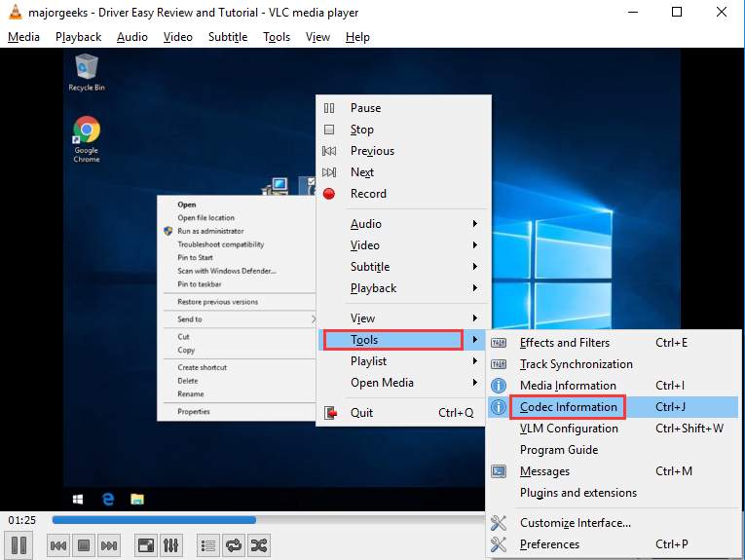Screen dimensions: 745x560
Task: Expand the Audio submenu arrow
Action: pyautogui.click(x=474, y=224)
